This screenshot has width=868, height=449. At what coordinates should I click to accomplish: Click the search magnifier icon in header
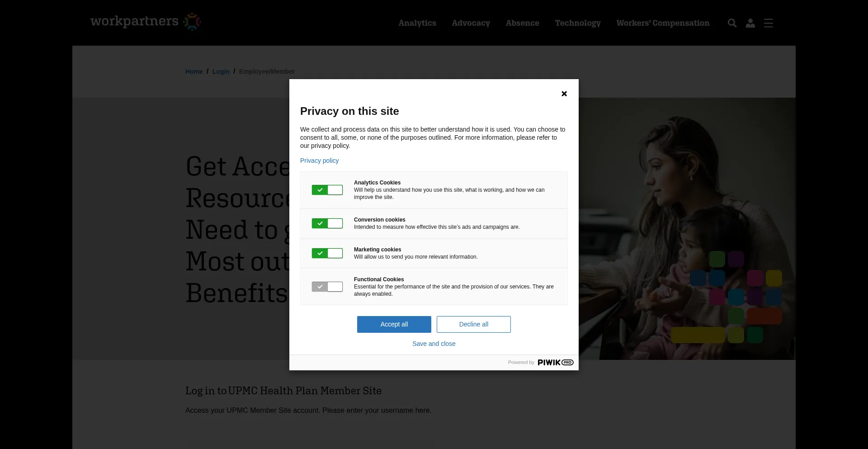pos(732,23)
